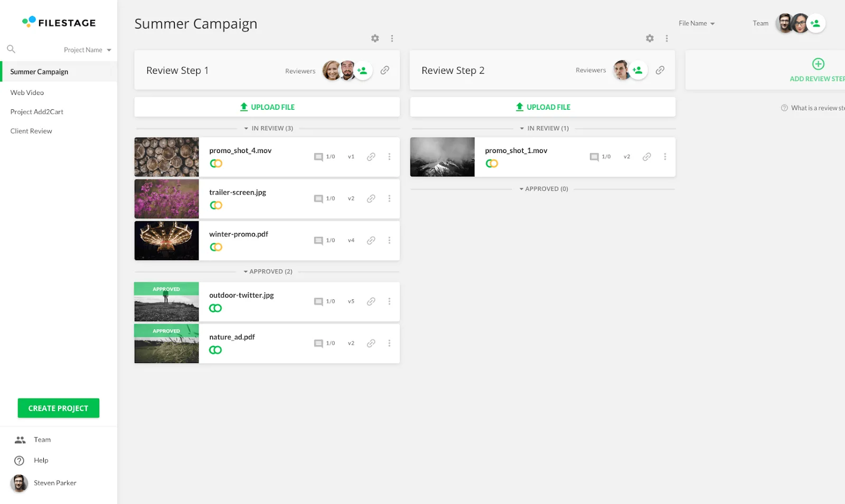Copy link icon for winter-promo.pdf
Screen dimensions: 845x504
(371, 241)
